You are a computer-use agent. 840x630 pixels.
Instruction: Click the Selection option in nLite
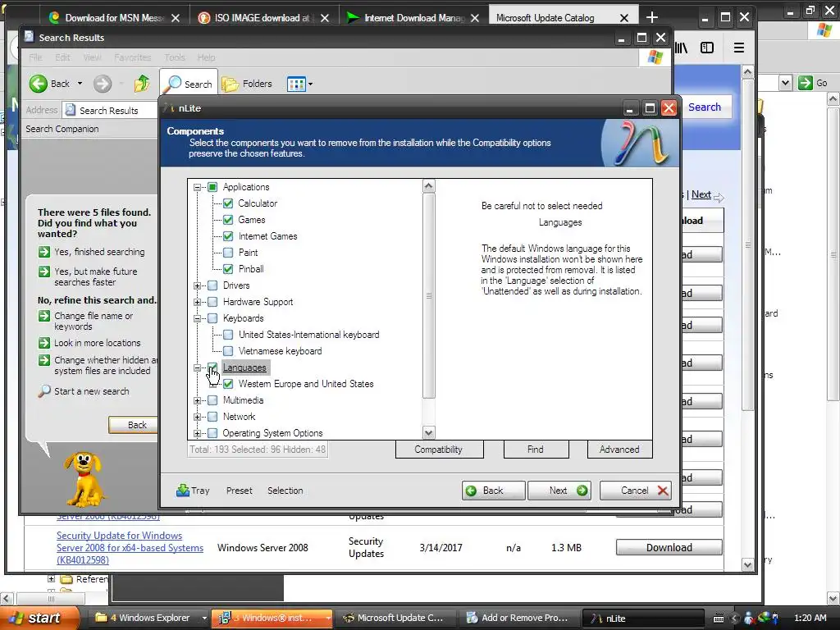tap(285, 491)
